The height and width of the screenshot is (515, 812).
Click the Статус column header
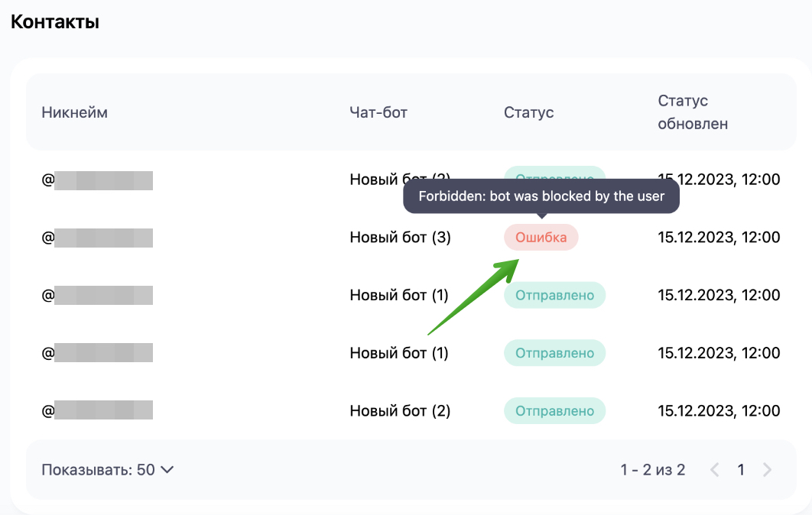(529, 112)
